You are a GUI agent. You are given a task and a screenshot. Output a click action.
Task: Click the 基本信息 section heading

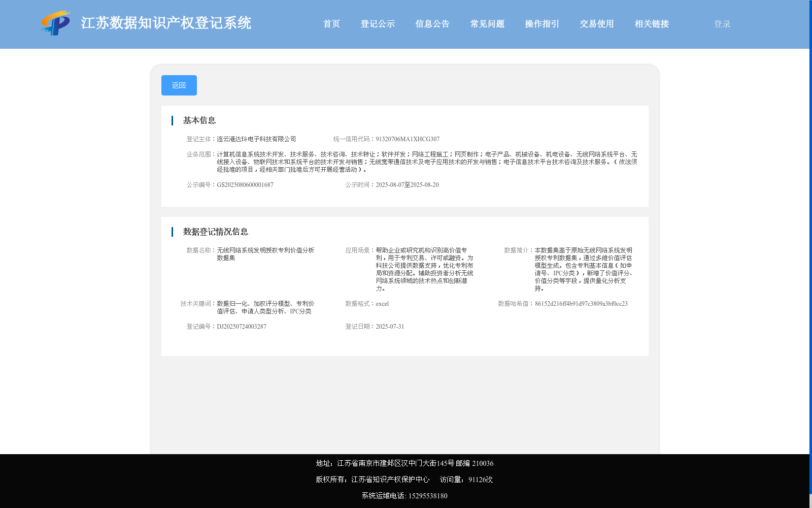click(x=199, y=120)
